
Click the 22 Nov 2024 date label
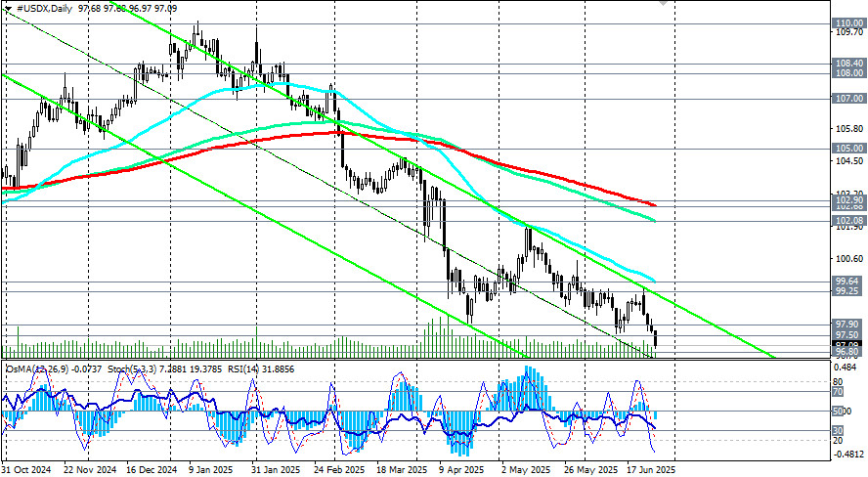(90, 470)
